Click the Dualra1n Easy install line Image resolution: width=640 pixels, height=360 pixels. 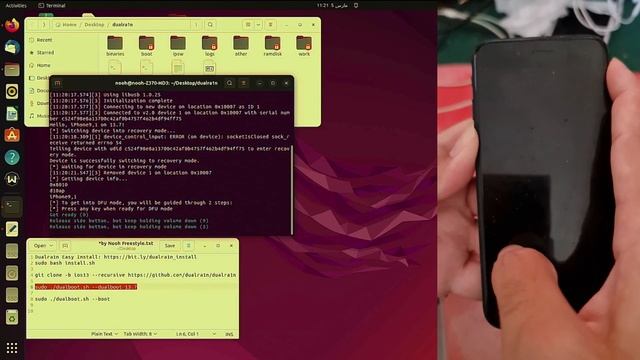tap(116, 257)
